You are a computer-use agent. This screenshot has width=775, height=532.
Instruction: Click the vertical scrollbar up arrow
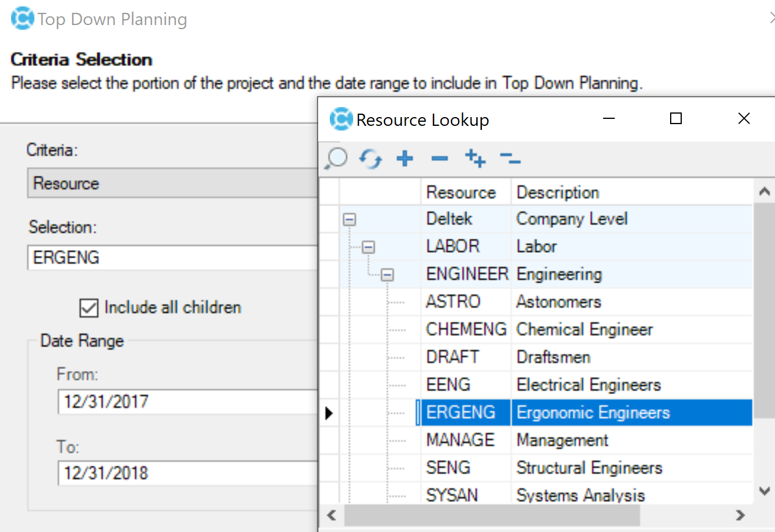click(765, 191)
